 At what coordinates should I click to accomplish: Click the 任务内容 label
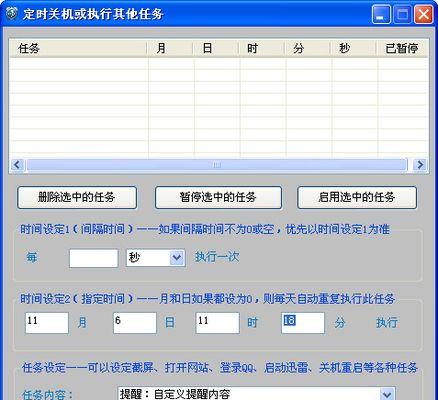click(x=47, y=395)
